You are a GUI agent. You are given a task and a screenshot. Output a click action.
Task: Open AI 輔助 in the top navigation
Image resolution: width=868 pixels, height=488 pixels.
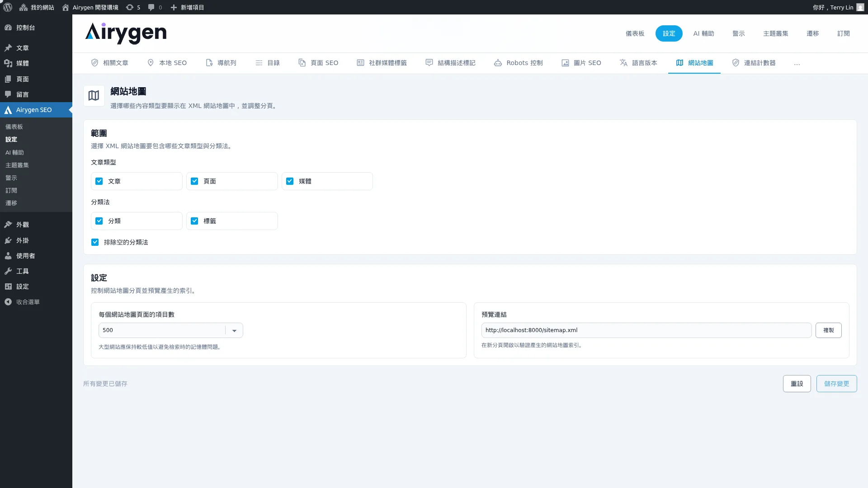pyautogui.click(x=704, y=33)
